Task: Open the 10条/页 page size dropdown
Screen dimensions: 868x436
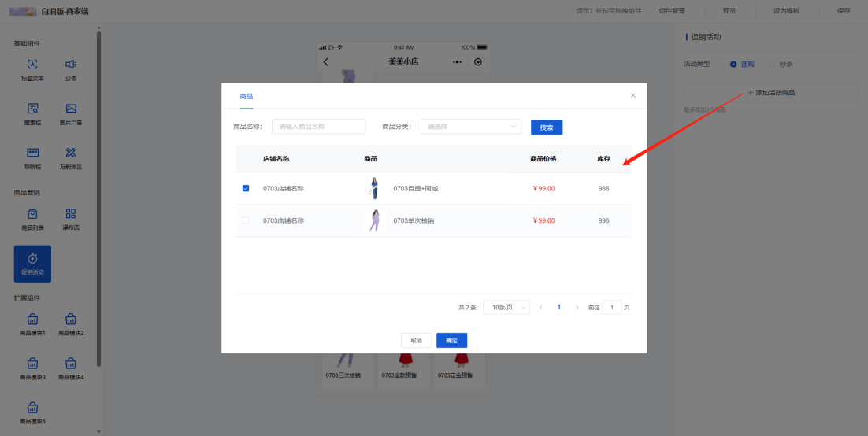Action: pos(506,307)
